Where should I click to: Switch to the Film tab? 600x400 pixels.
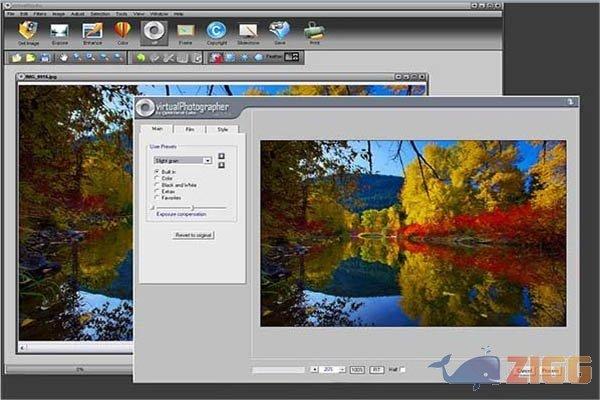[x=189, y=129]
